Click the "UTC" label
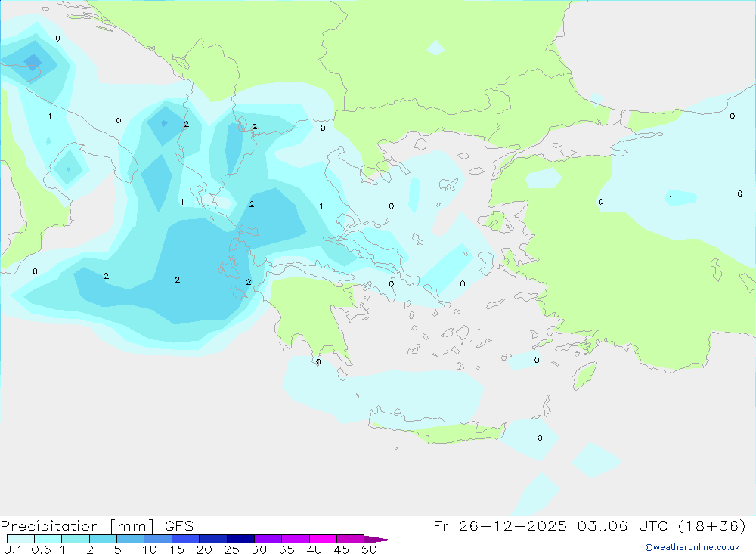The height and width of the screenshot is (554, 756). coord(654,526)
